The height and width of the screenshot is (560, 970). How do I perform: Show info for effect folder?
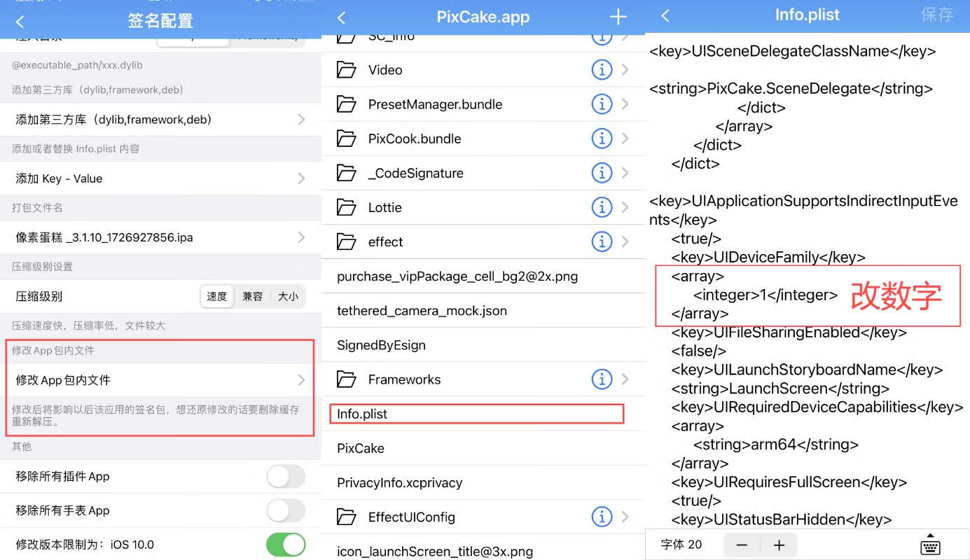tap(601, 241)
